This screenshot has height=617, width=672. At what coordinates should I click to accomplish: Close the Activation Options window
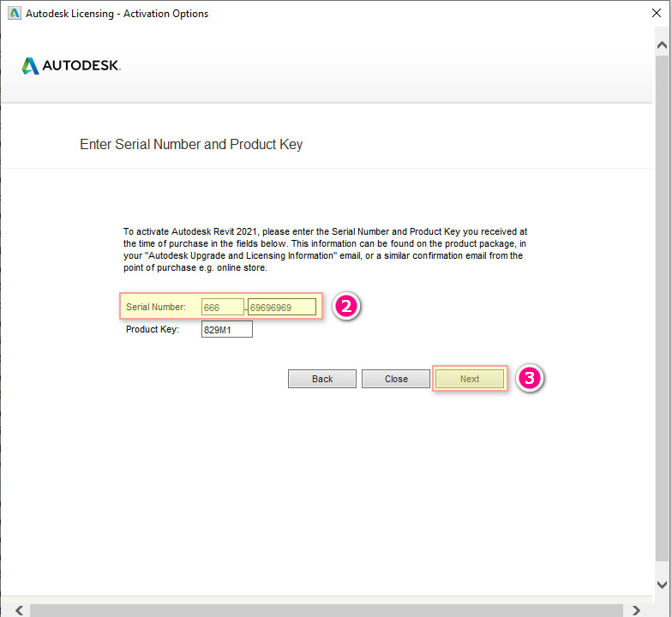pos(657,13)
